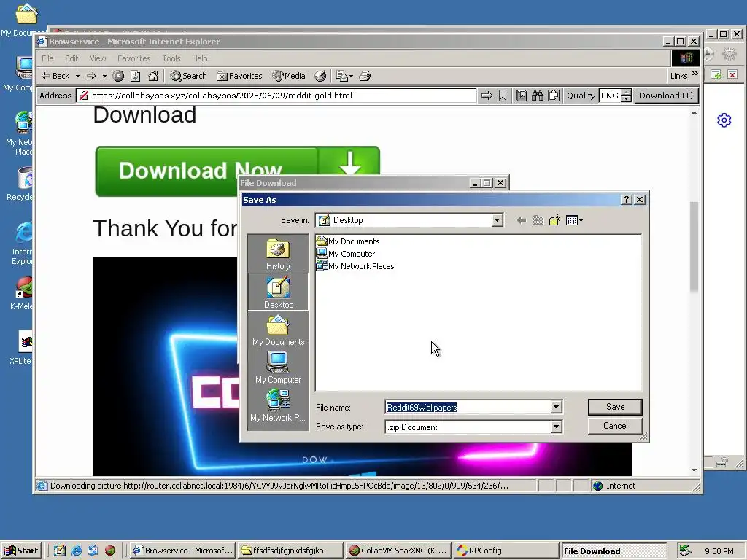Image resolution: width=747 pixels, height=560 pixels.
Task: Click the binoculars find icon
Action: click(x=538, y=96)
